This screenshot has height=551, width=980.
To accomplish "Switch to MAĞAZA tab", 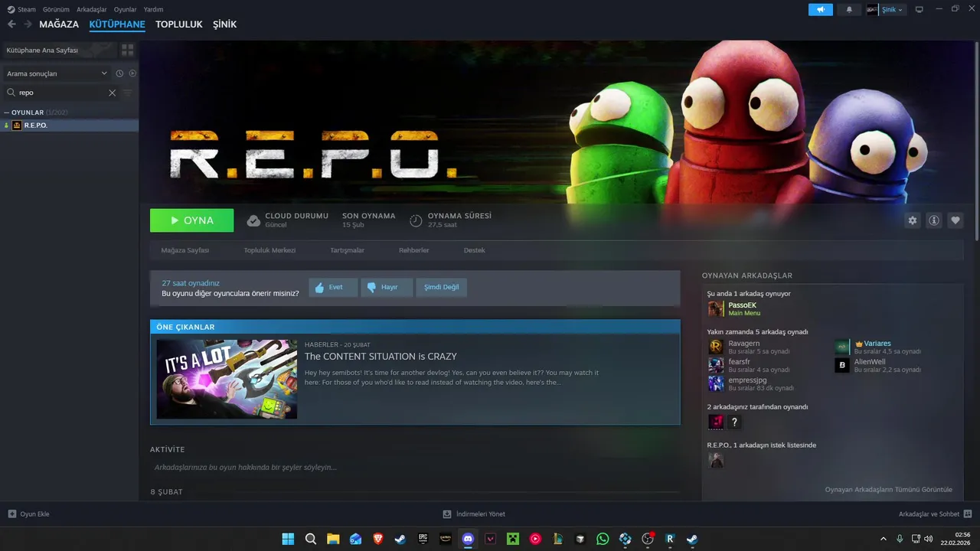I will click(x=59, y=24).
